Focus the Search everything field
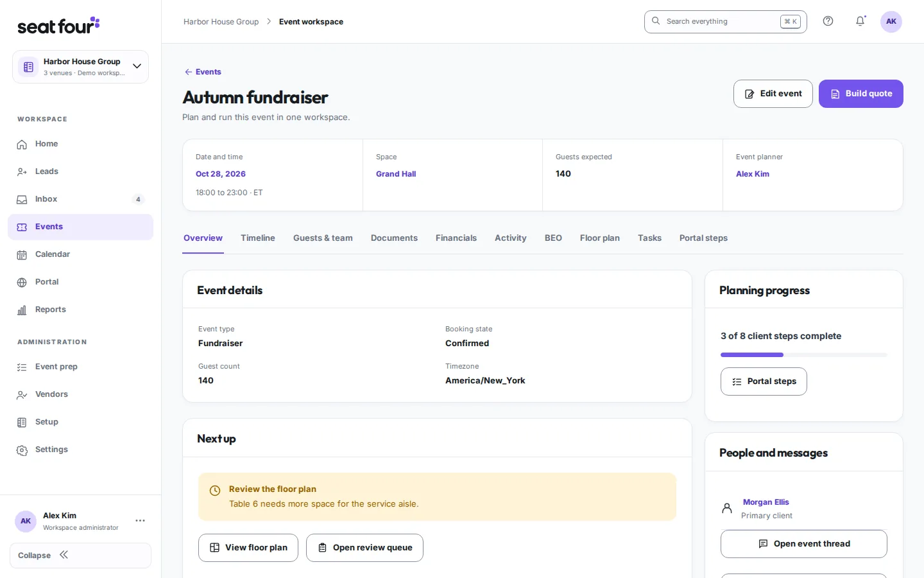This screenshot has width=924, height=578. pos(726,21)
